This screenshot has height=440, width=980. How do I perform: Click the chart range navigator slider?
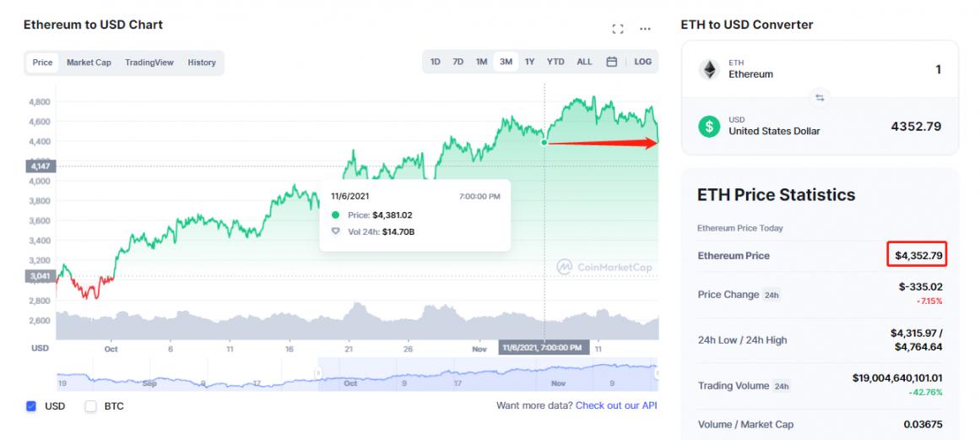coord(486,374)
